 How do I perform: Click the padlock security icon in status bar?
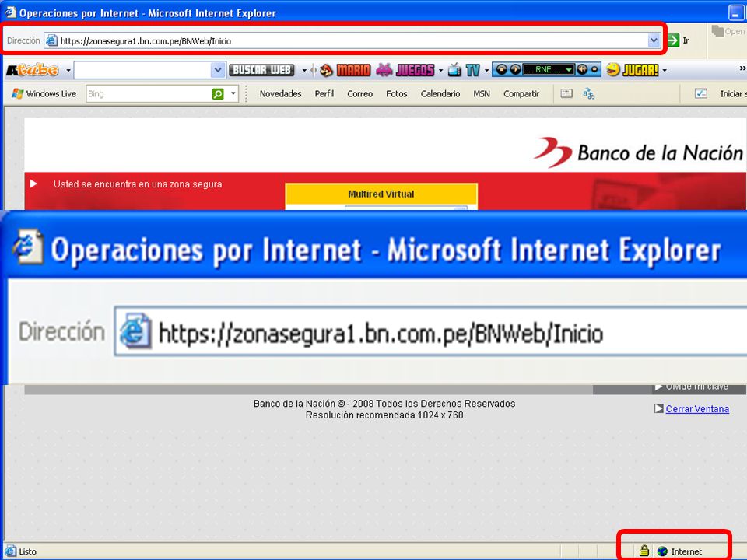coord(644,551)
